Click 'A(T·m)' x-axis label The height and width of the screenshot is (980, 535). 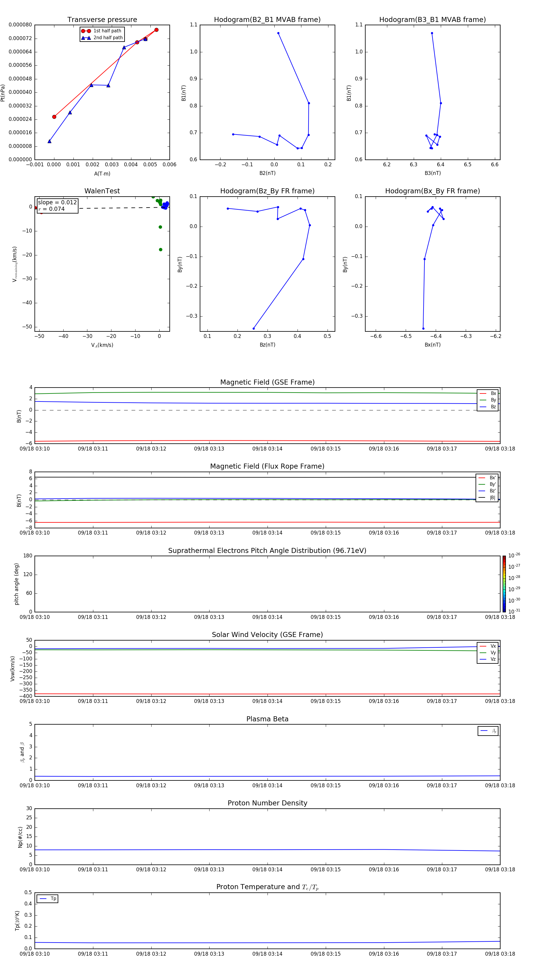[x=102, y=174]
